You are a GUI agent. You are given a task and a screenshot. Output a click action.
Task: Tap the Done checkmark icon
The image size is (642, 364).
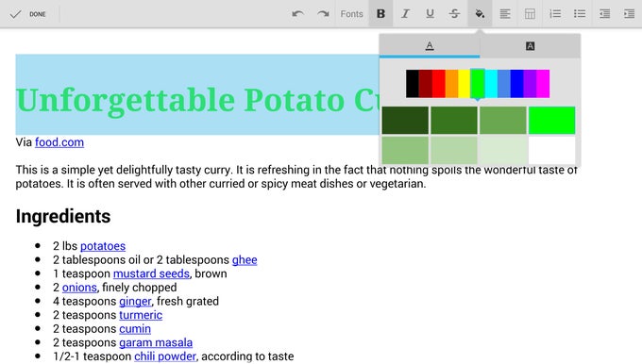tap(15, 14)
